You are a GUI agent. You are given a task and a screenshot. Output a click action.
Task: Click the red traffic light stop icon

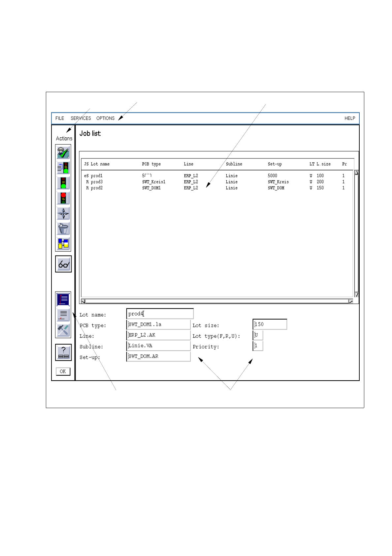[63, 198]
